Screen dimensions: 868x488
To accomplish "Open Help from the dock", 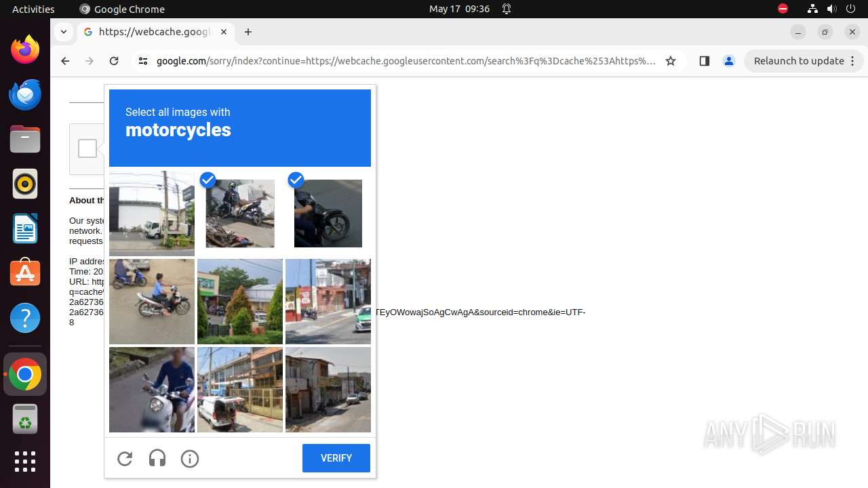I will (x=25, y=318).
